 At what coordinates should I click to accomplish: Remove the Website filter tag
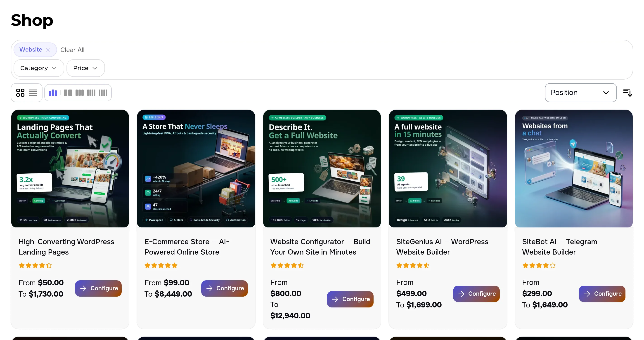pos(48,50)
